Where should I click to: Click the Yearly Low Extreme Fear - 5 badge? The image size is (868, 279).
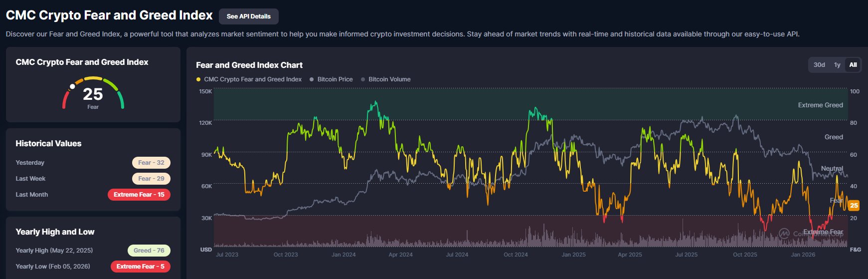click(140, 267)
